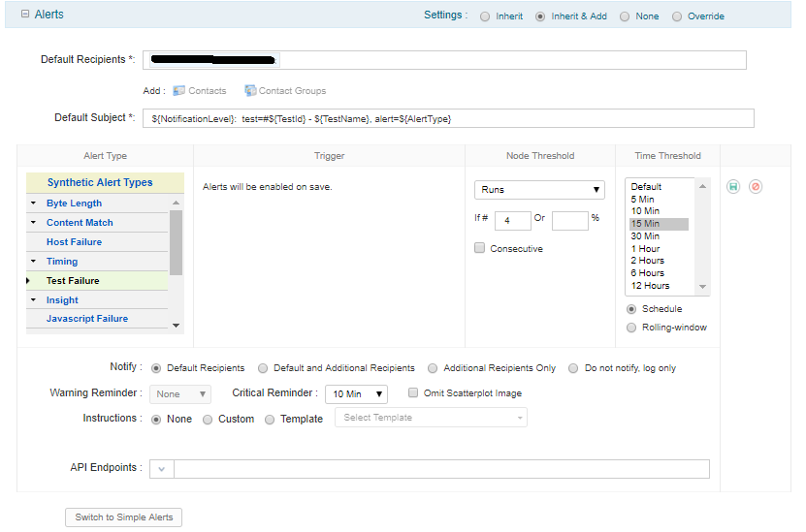Select 2 Hours time threshold
806x532 pixels.
pyautogui.click(x=659, y=261)
